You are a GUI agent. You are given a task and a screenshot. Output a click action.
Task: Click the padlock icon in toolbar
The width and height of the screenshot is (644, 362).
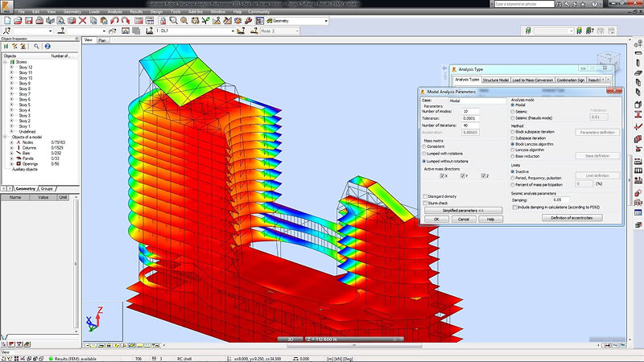point(163,21)
